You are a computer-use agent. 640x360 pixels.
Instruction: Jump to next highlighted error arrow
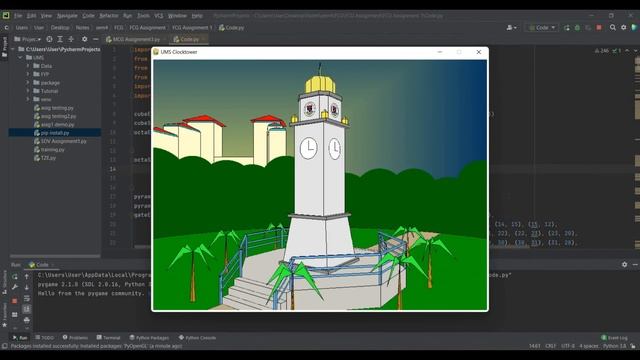pyautogui.click(x=636, y=51)
